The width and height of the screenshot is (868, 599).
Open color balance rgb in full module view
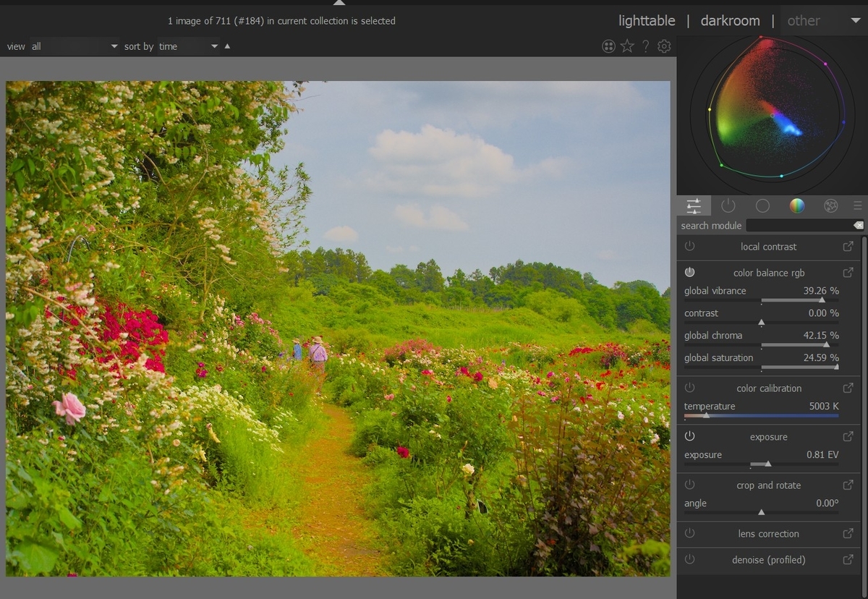coord(848,273)
